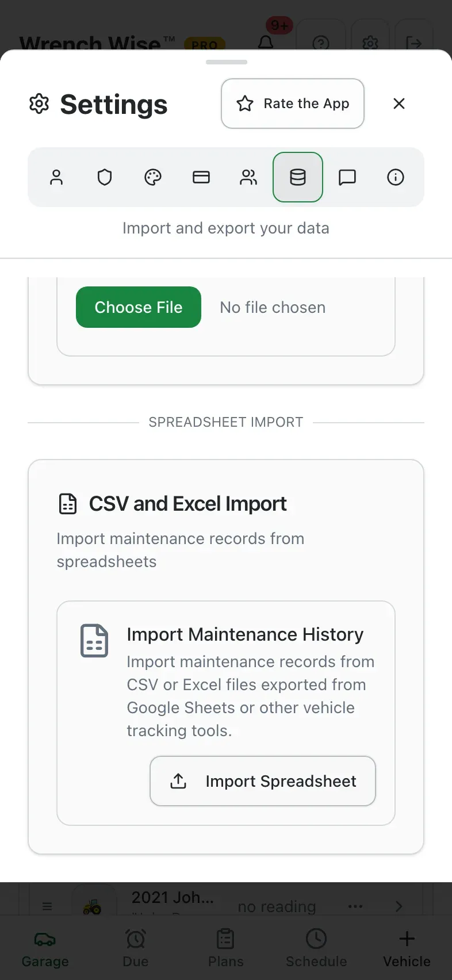
Task: Open the profile settings tab
Action: 56,177
